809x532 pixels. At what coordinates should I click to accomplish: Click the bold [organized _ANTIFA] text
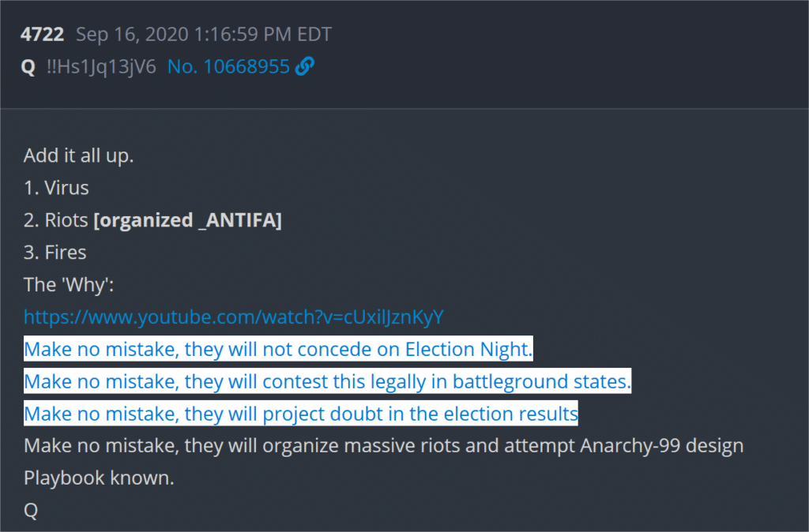pos(188,221)
